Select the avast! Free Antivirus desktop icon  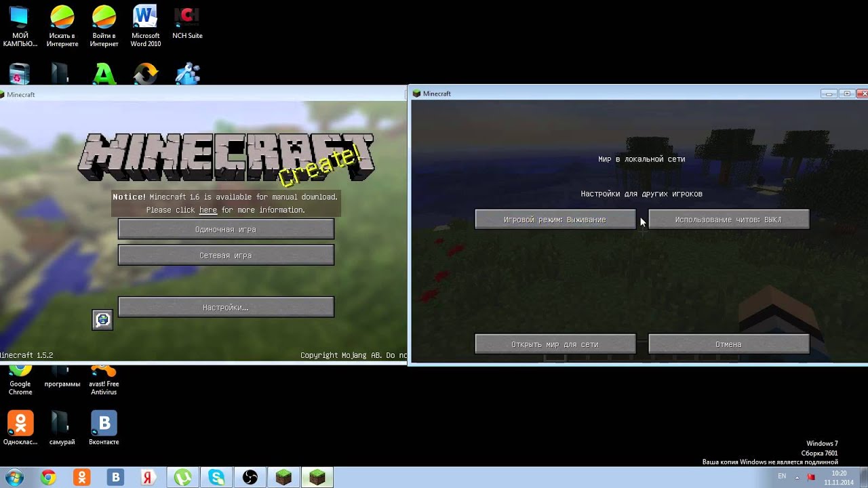pos(104,380)
